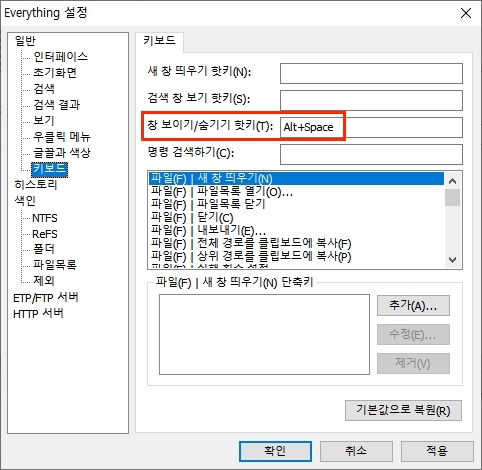Open ETP/FTP 서버 settings
Screen dimensions: 482x470
pyautogui.click(x=46, y=297)
